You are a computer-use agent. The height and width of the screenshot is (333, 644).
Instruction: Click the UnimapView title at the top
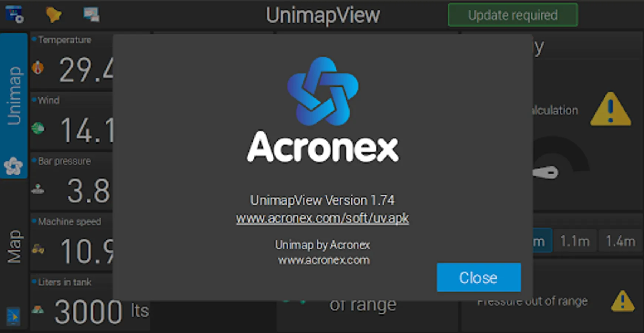click(323, 15)
